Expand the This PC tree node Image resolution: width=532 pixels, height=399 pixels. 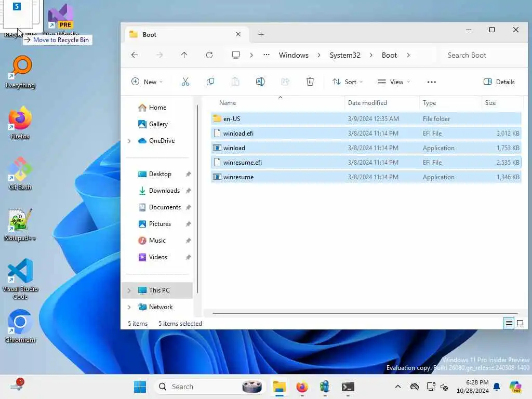pyautogui.click(x=129, y=290)
